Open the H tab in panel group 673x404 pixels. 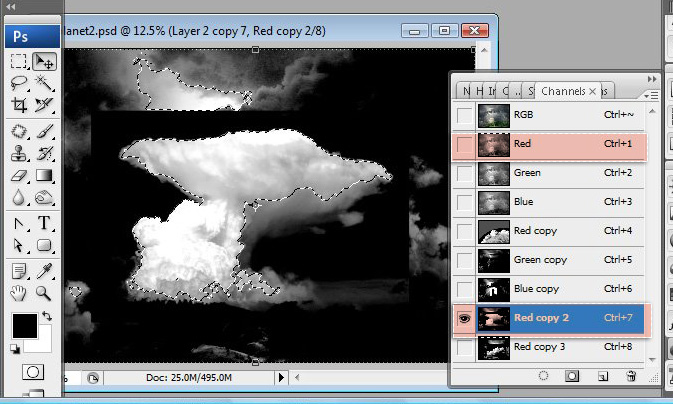click(x=479, y=91)
